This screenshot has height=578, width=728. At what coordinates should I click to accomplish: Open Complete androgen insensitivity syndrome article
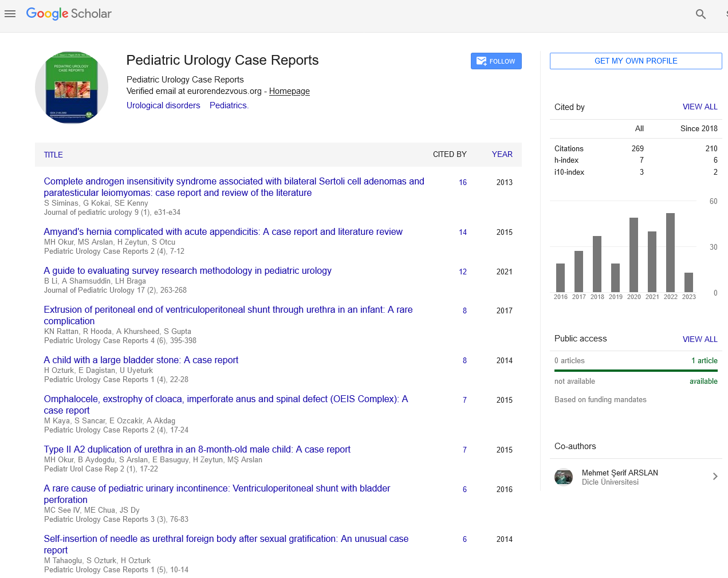pyautogui.click(x=234, y=187)
